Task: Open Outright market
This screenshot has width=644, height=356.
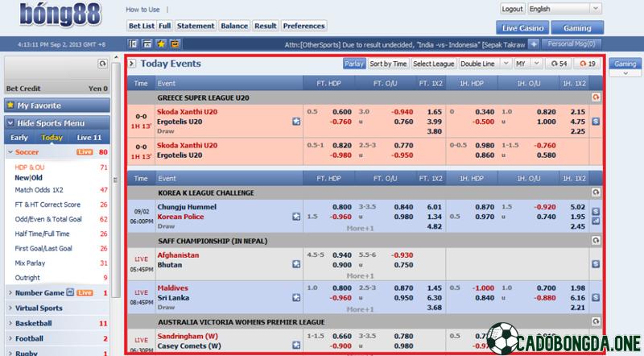Action: (27, 278)
